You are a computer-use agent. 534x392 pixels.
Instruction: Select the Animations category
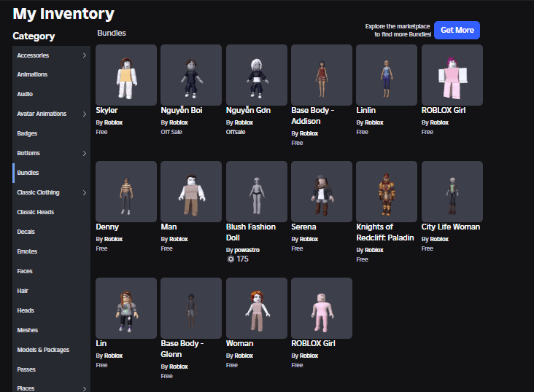[x=51, y=74]
